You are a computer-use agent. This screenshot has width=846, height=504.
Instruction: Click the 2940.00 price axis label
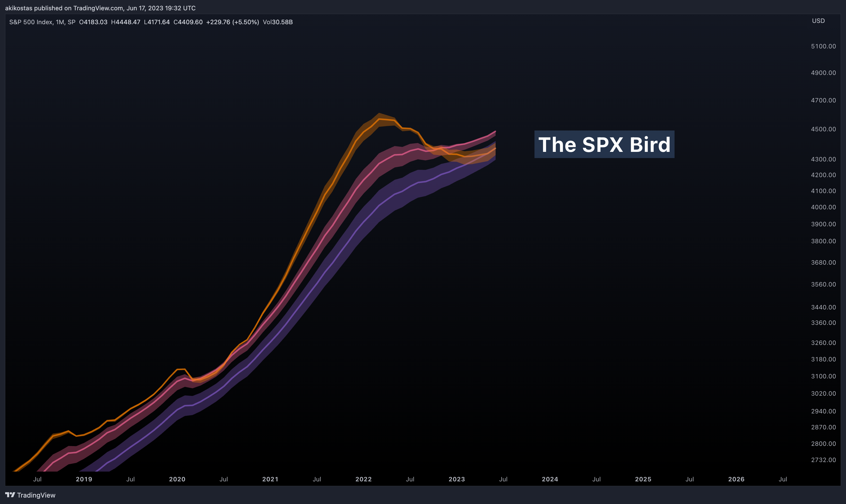click(x=823, y=411)
